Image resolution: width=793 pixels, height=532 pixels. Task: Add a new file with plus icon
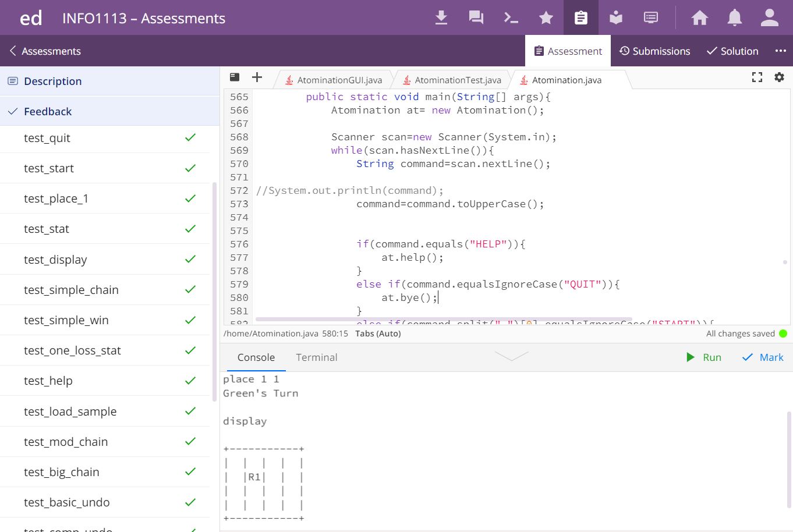257,77
